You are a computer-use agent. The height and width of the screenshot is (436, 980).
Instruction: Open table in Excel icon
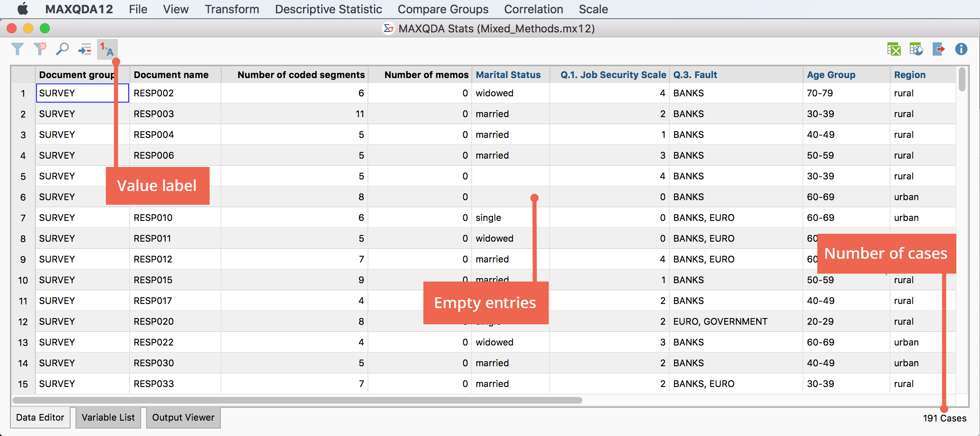point(894,49)
